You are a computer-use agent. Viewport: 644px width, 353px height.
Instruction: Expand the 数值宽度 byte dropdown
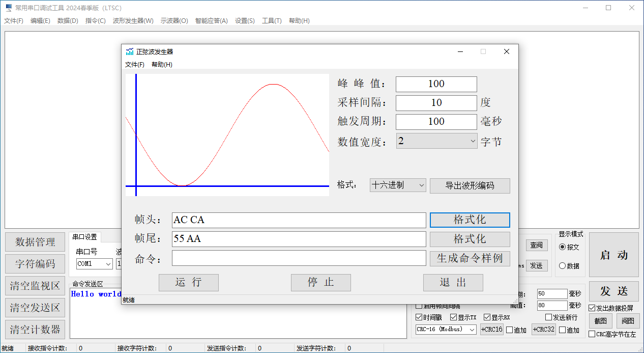436,141
